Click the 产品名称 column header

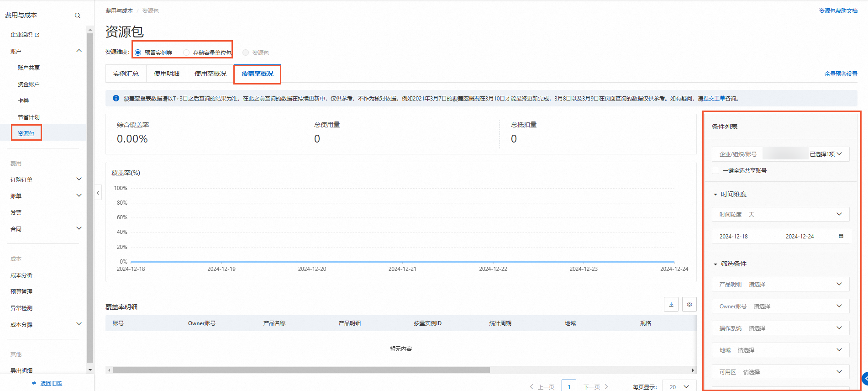pos(274,323)
